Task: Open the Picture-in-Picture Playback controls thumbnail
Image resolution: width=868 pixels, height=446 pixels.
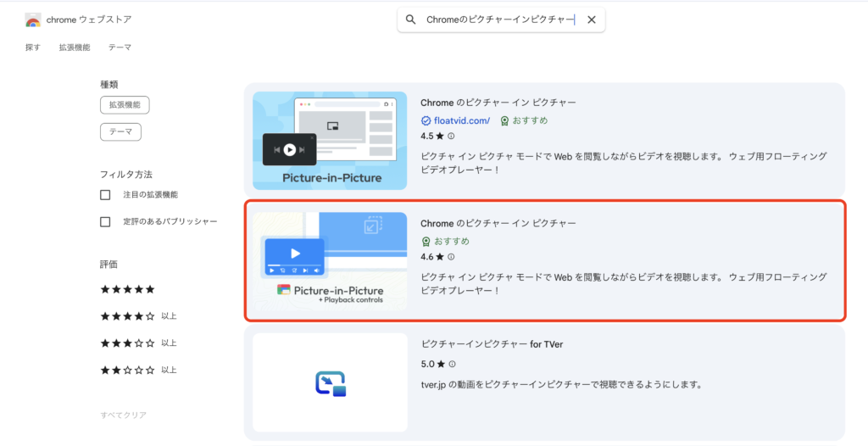Action: [x=330, y=261]
